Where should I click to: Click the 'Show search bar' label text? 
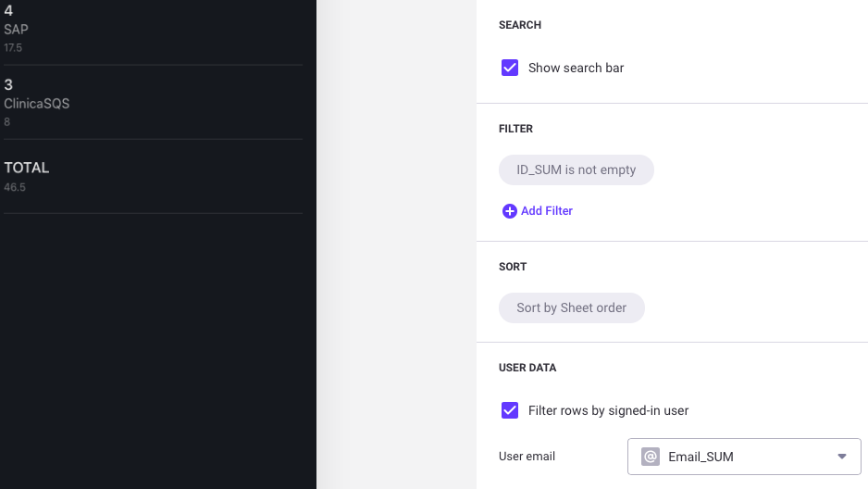(576, 68)
